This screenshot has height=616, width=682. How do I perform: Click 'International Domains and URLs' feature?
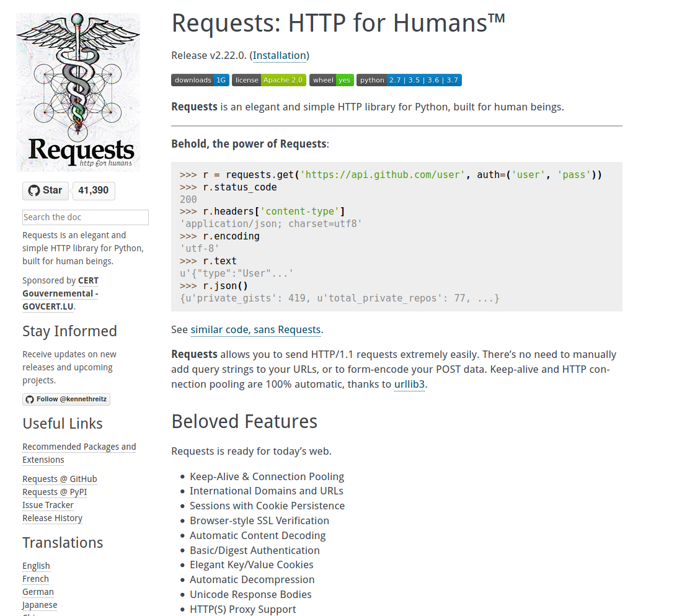coord(267,491)
